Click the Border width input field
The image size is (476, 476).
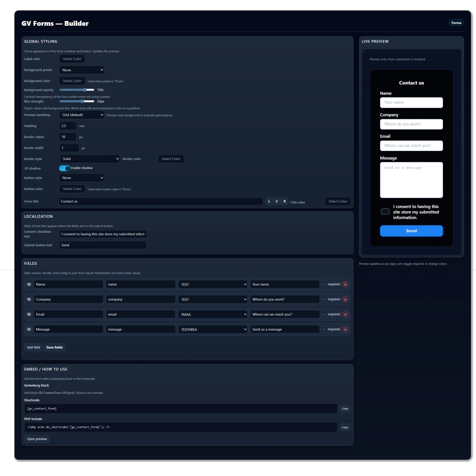click(x=69, y=148)
